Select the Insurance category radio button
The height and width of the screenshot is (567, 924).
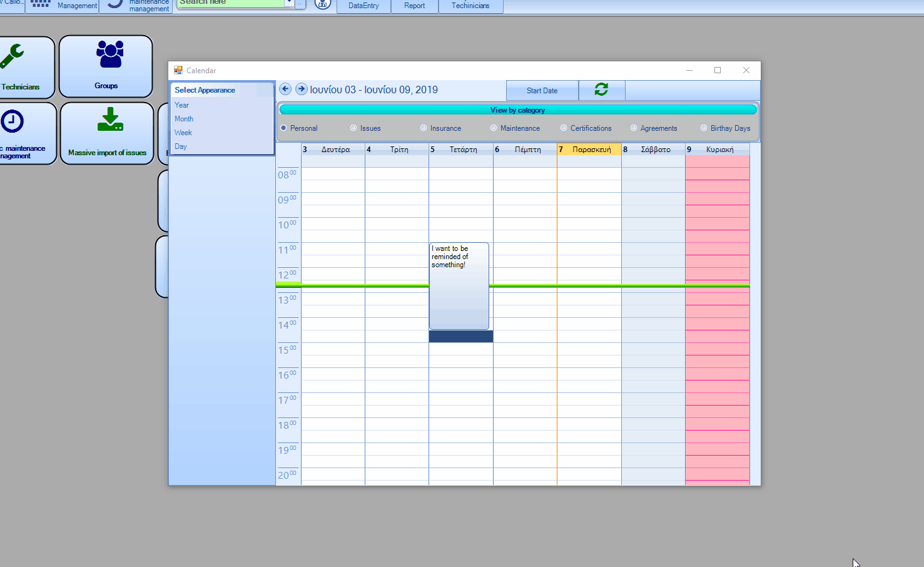424,128
